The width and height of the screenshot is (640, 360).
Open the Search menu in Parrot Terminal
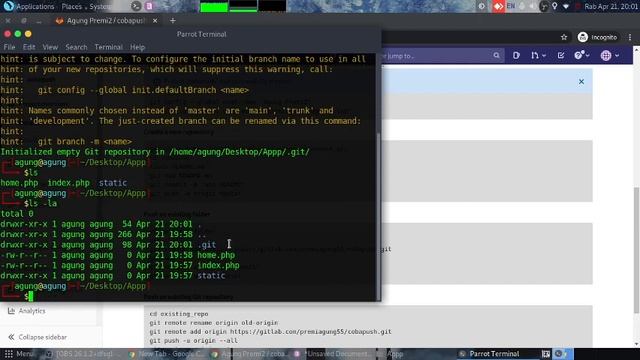(76, 47)
